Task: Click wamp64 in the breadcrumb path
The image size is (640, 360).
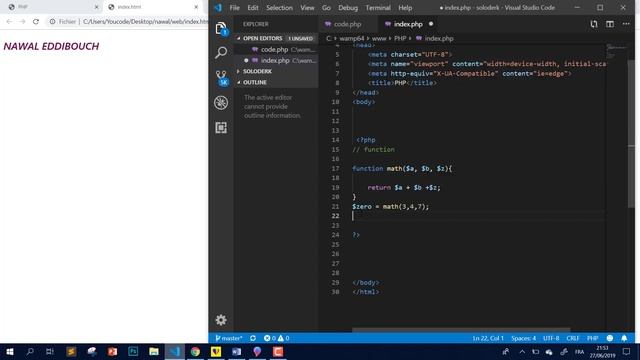Action: [351, 38]
